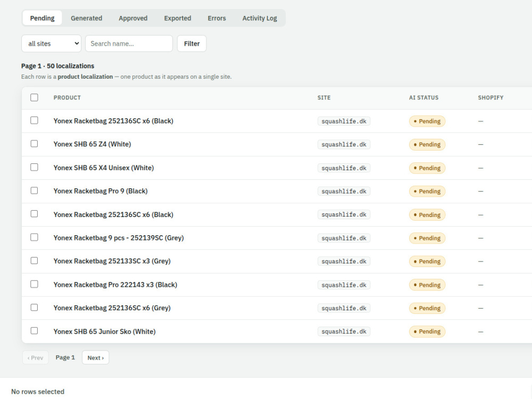Open product Yonex Racketbag Pro 9 (Black)
This screenshot has height=399, width=532.
pyautogui.click(x=101, y=191)
